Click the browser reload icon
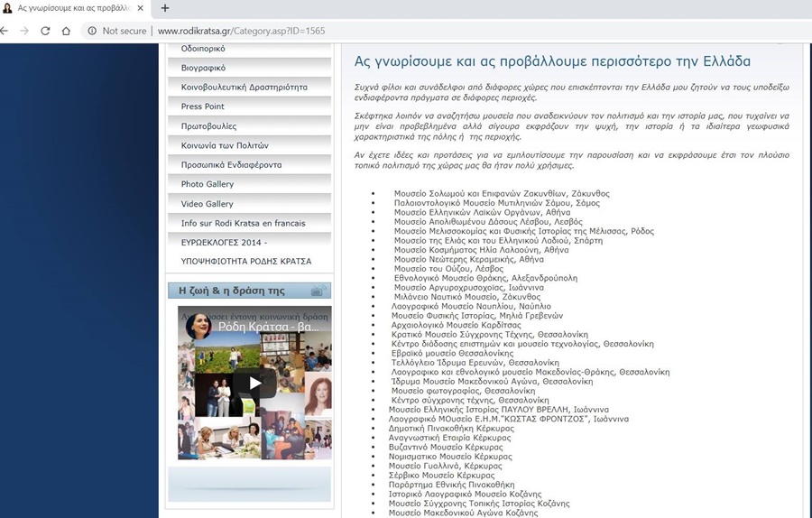Image resolution: width=812 pixels, height=518 pixels. [45, 31]
